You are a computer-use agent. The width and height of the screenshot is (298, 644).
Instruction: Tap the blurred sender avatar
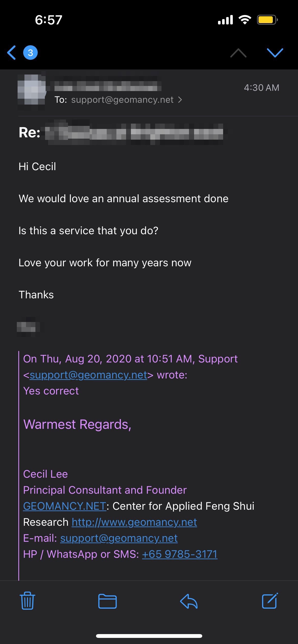click(x=32, y=90)
